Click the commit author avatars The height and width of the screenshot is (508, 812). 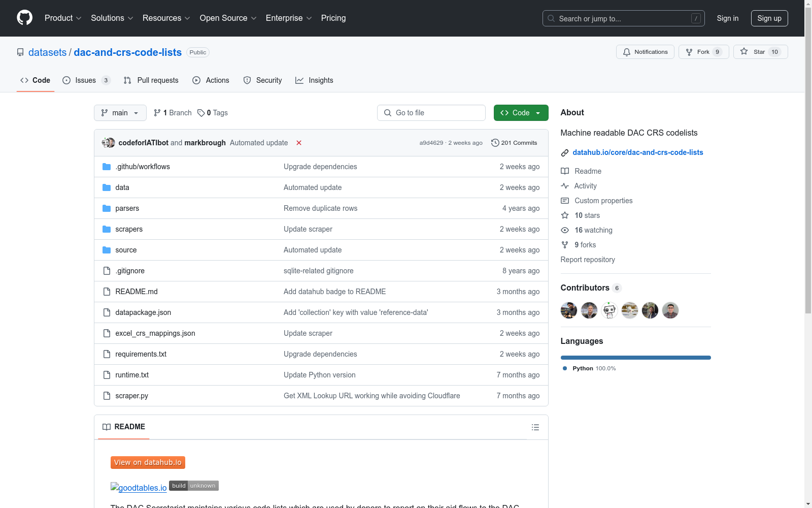tap(108, 143)
